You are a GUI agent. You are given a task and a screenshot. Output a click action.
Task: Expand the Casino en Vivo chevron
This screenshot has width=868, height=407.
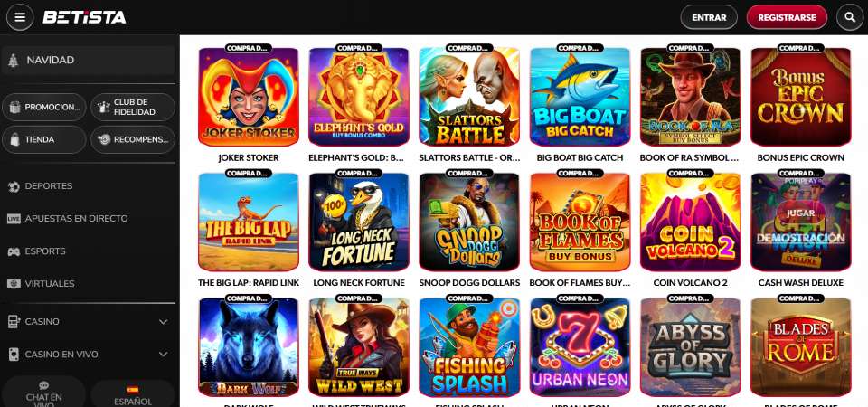[164, 355]
